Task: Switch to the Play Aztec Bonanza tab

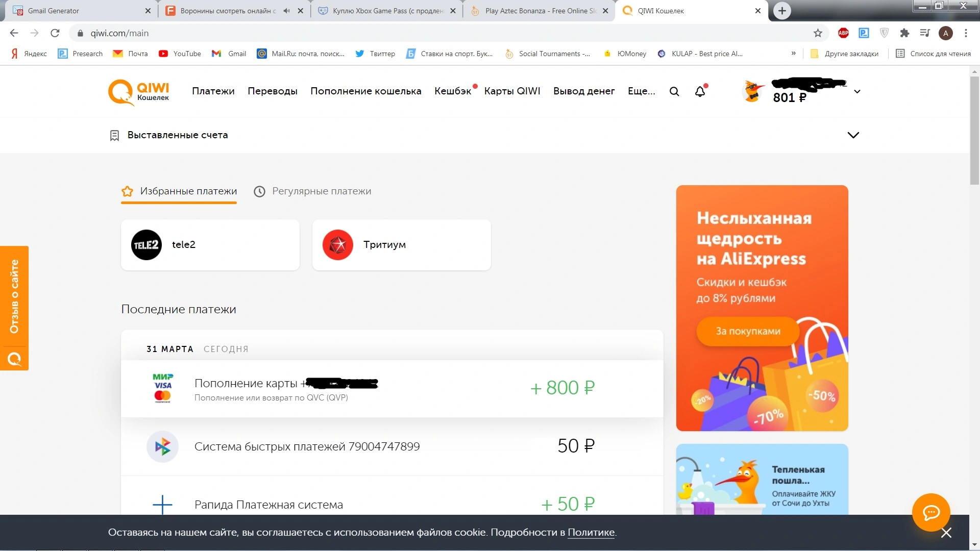Action: click(539, 11)
